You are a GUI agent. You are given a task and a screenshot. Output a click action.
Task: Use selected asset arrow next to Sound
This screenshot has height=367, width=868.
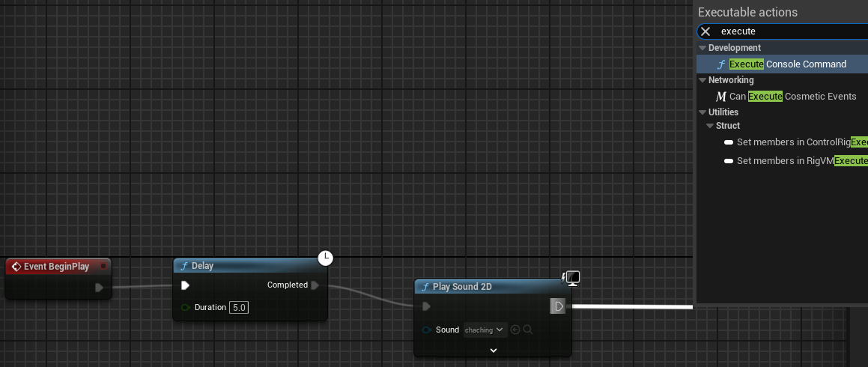[x=515, y=330]
